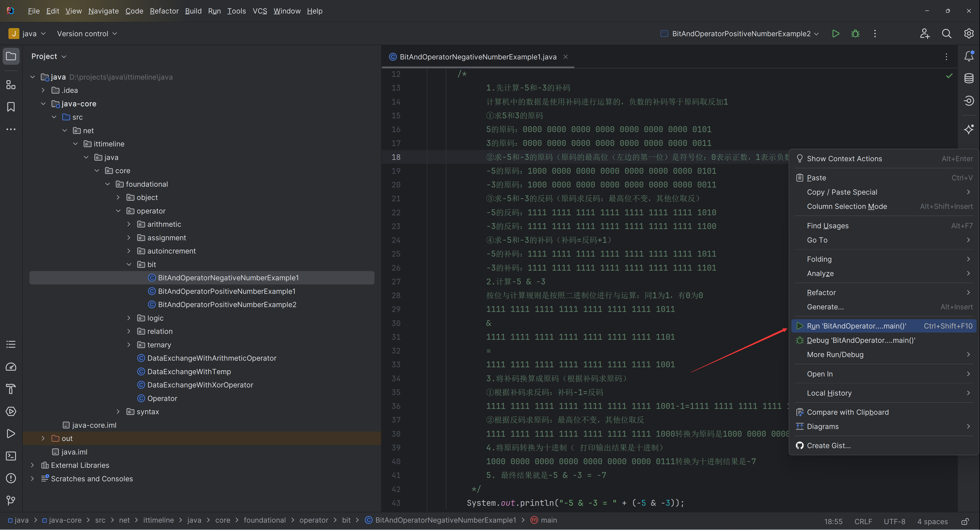Open run configuration BitAndOperatorPositiveNumberExample2 dropdown
This screenshot has width=980, height=530.
point(739,33)
